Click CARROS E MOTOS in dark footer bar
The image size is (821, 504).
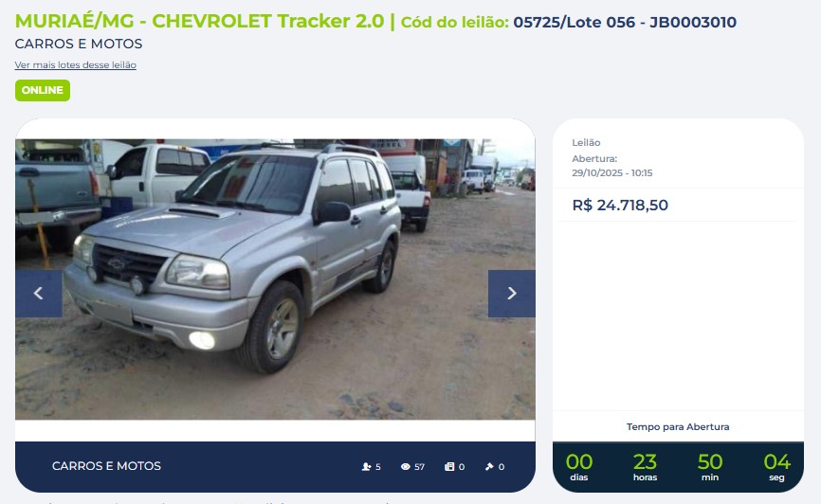tap(106, 466)
